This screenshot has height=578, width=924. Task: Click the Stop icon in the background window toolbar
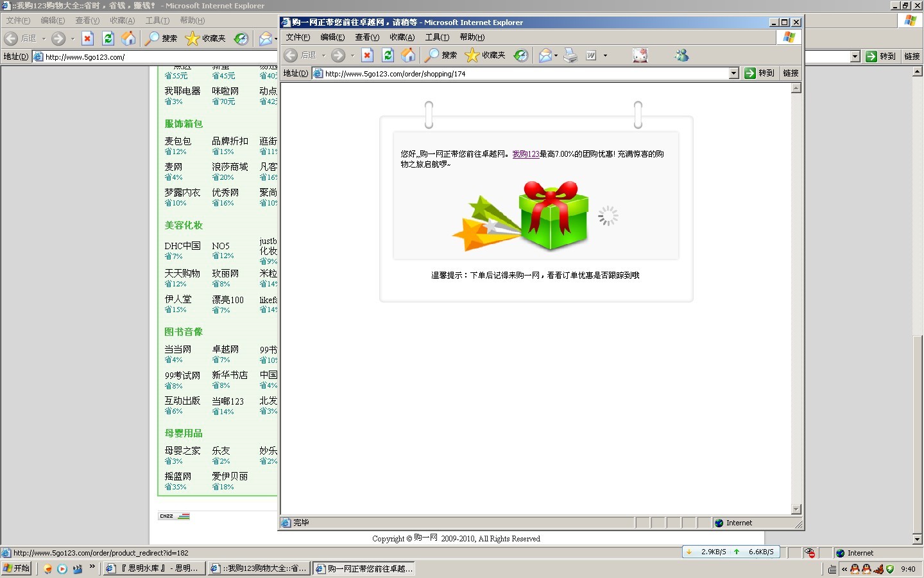87,39
